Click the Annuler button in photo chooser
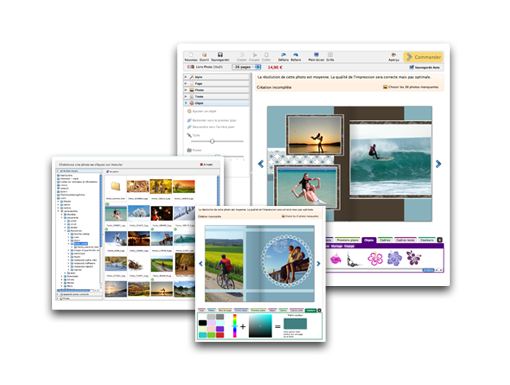This screenshot has width=510, height=385. (206, 164)
